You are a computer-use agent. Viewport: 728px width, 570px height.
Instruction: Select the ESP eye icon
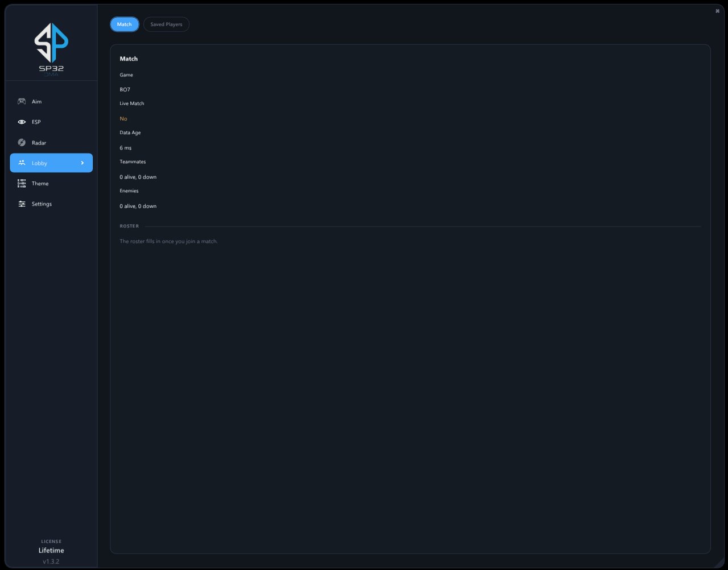click(x=22, y=122)
